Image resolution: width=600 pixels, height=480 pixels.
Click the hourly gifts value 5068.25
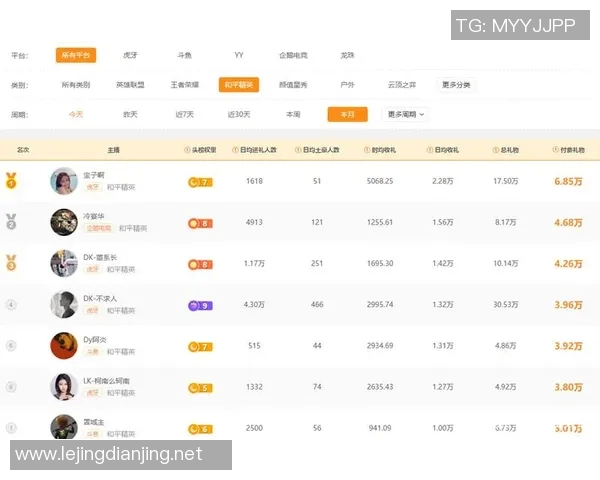380,181
